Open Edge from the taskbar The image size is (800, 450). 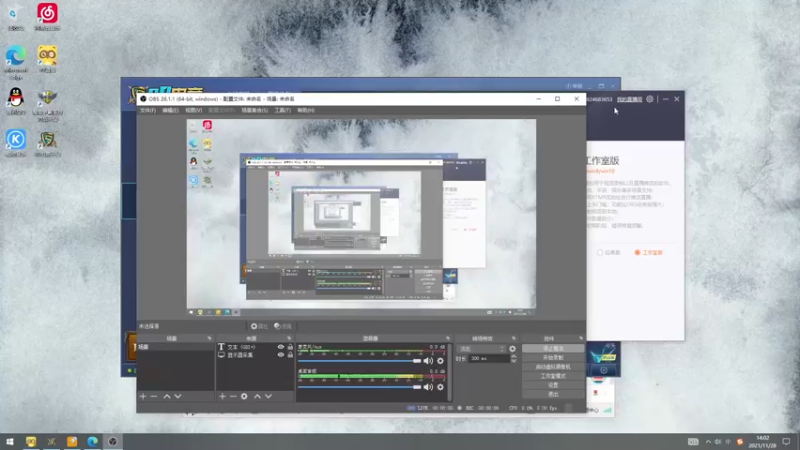coord(92,442)
